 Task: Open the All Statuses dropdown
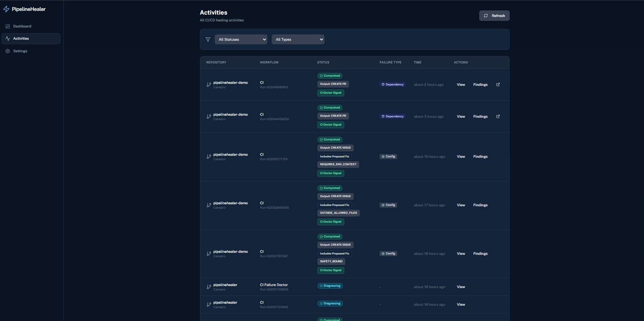tap(241, 39)
